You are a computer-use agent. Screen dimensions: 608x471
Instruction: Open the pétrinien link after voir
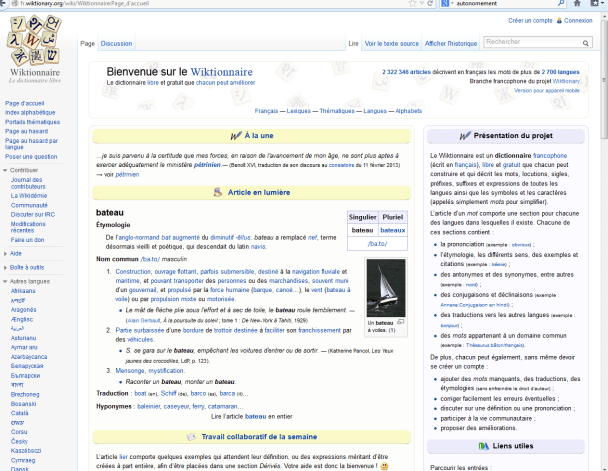127,174
